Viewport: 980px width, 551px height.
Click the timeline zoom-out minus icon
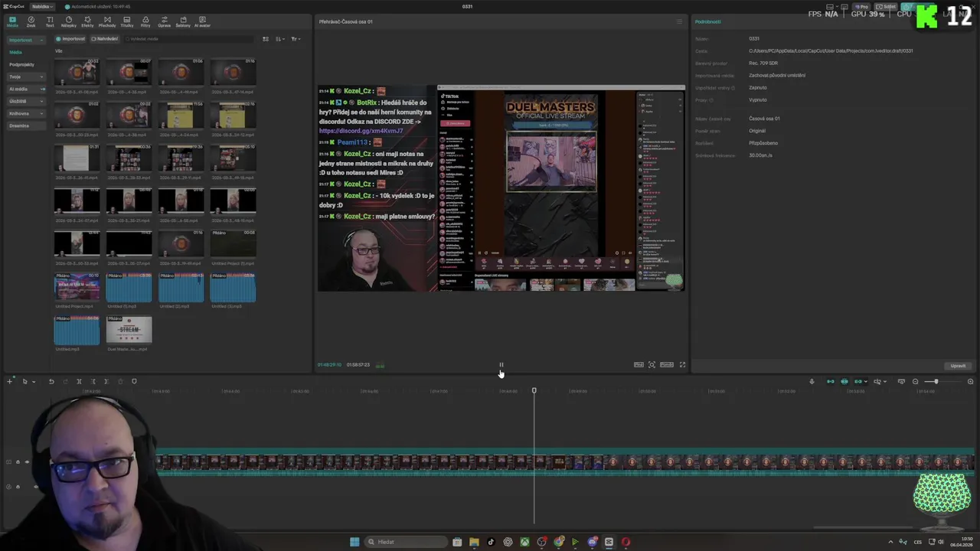pyautogui.click(x=915, y=381)
